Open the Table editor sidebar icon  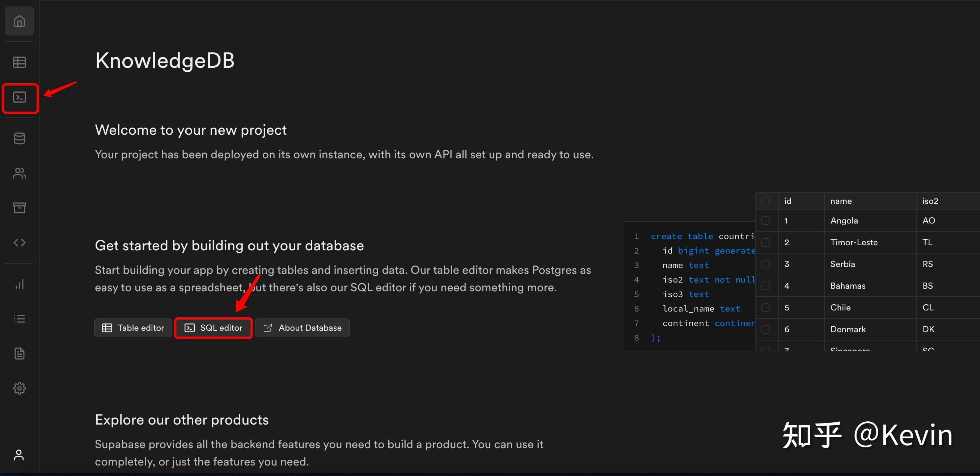pos(20,62)
